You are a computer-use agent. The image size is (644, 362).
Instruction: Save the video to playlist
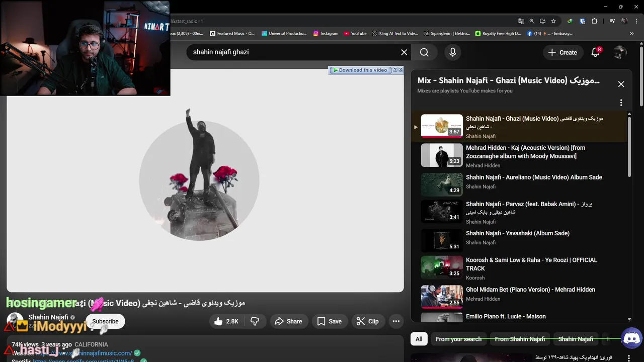329,321
